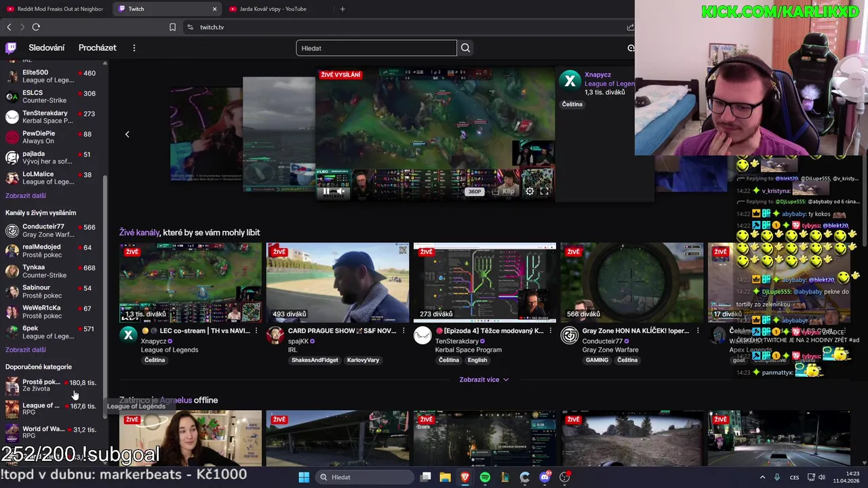
Task: Open Conducteir77 in live channels list
Action: (x=51, y=230)
